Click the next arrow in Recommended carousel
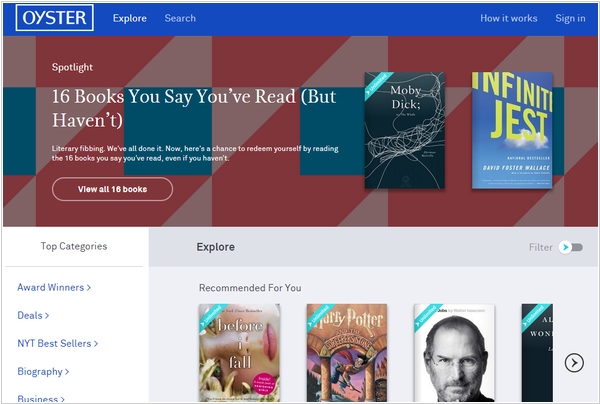600x404 pixels. (574, 362)
